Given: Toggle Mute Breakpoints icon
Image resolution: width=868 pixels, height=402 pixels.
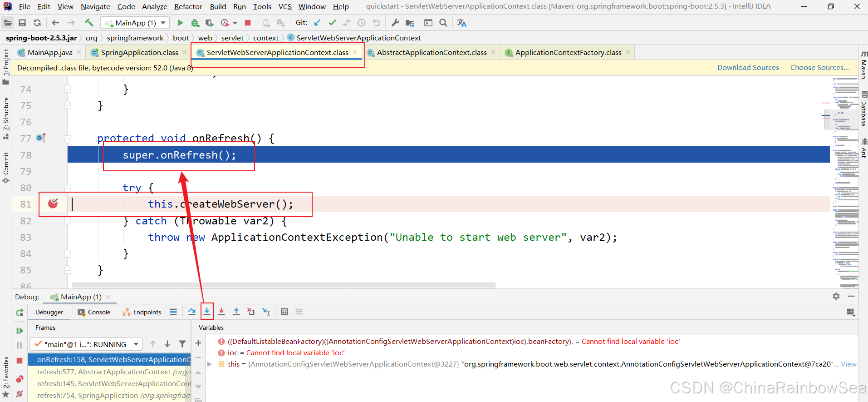Looking at the screenshot, I should 20,394.
